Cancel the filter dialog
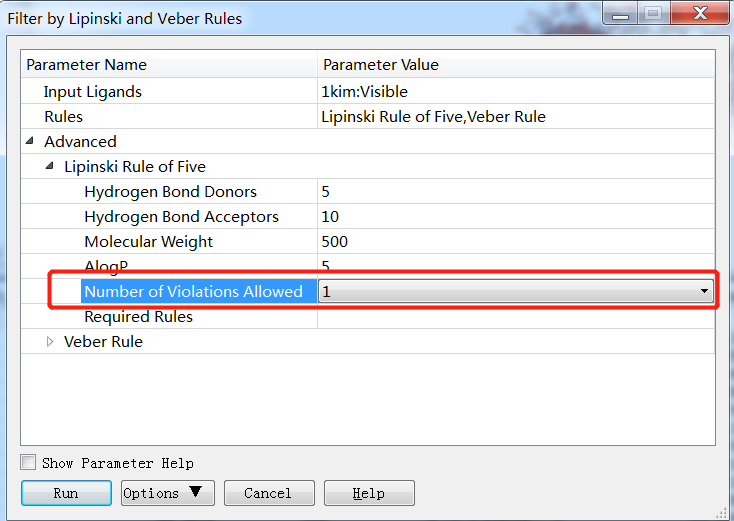The height and width of the screenshot is (521, 734). (269, 493)
